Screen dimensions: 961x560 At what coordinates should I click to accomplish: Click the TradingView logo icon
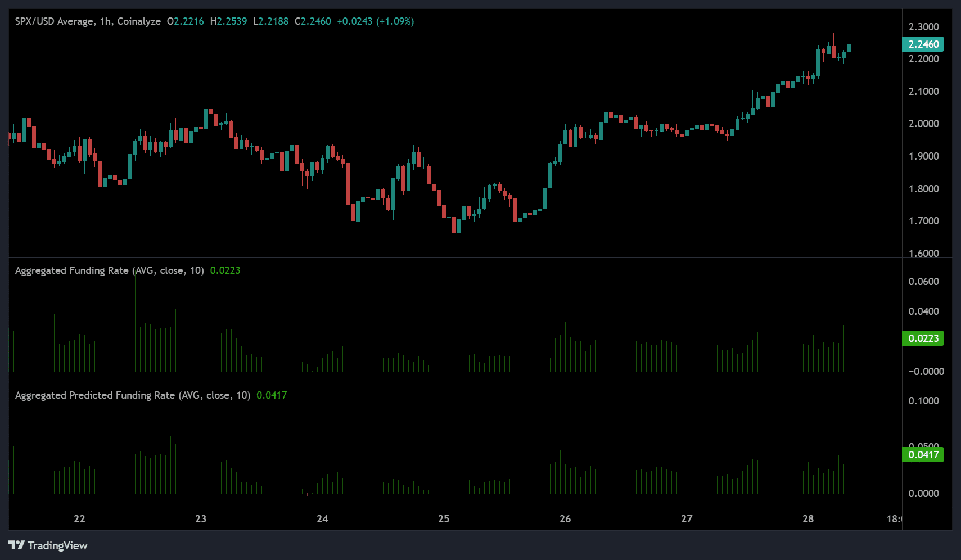tap(17, 545)
